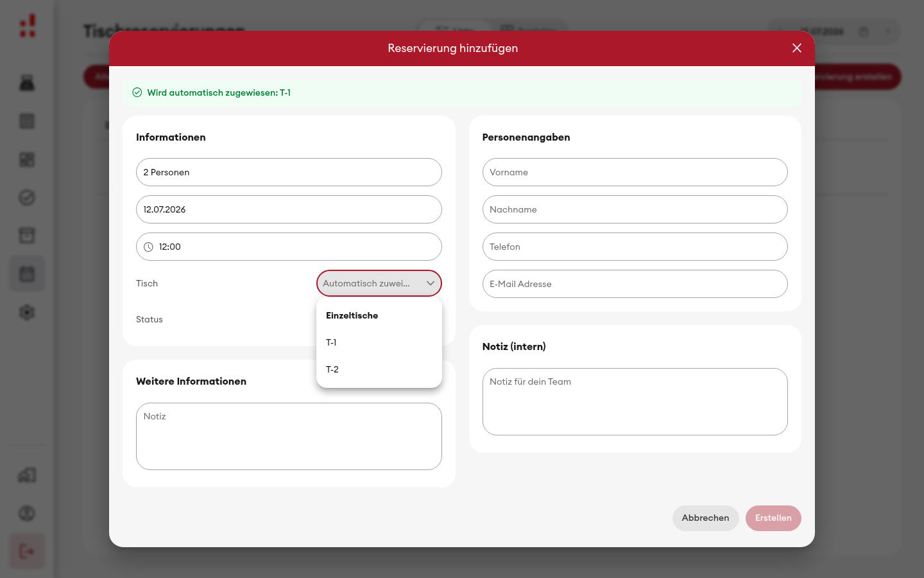Focus the Telefon field
Viewport: 924px width, 578px height.
point(635,247)
